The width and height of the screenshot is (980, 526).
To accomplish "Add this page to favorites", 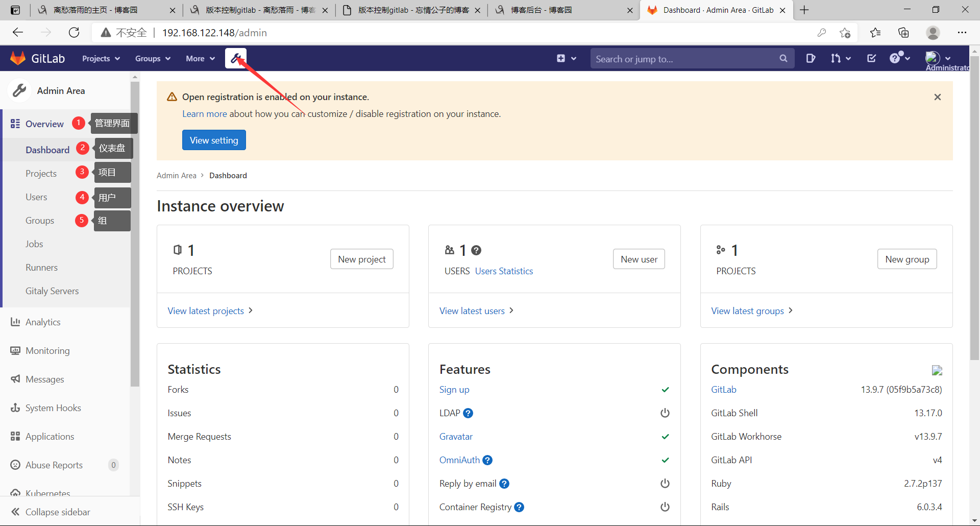I will (x=845, y=33).
